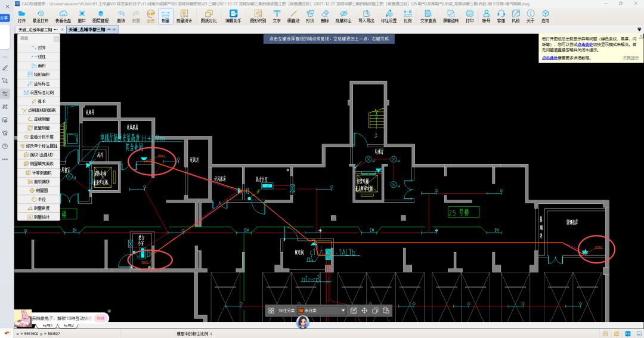Click the orange color swatch beside 未分类
Screen dimensions: 644x338
pos(301,311)
